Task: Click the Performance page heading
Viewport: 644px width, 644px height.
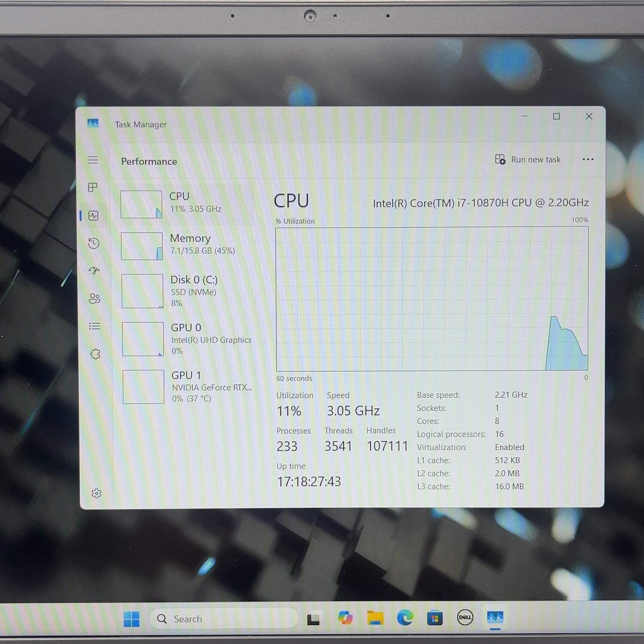Action: 149,161
